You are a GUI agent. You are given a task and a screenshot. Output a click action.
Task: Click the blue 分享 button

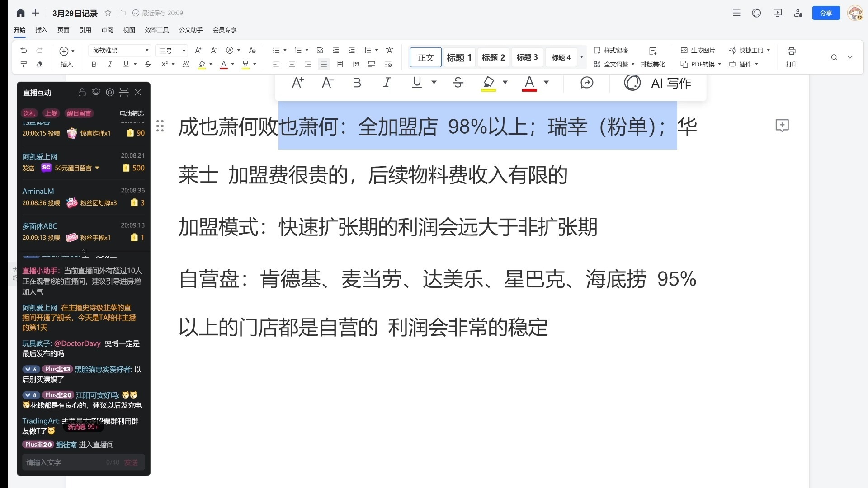coord(826,13)
